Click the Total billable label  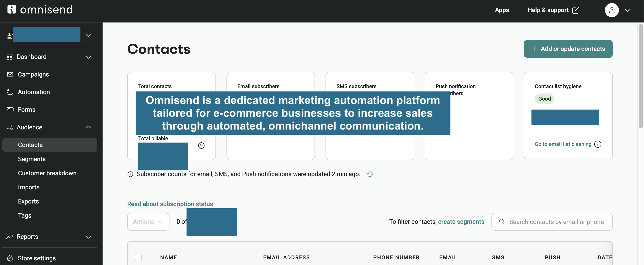click(x=153, y=138)
